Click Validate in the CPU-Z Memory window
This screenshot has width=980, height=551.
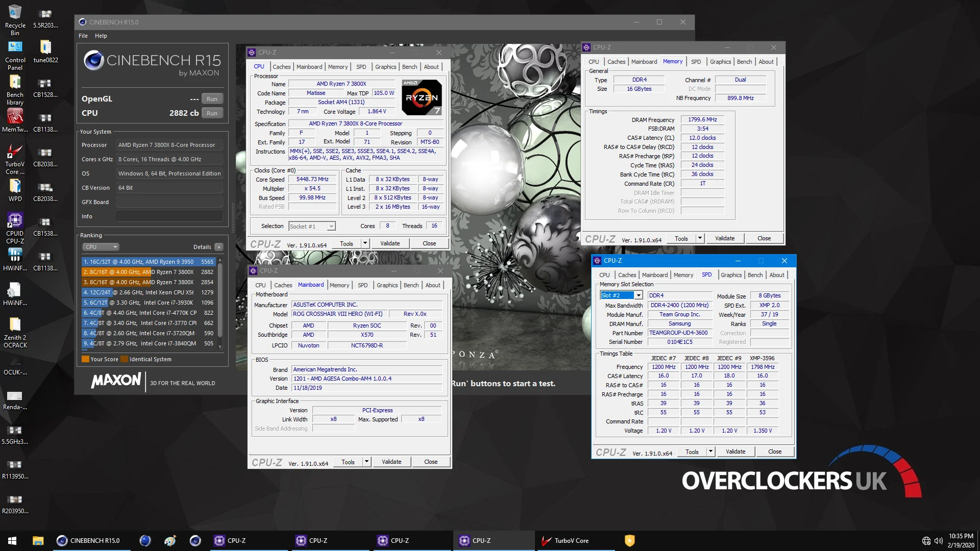point(725,239)
